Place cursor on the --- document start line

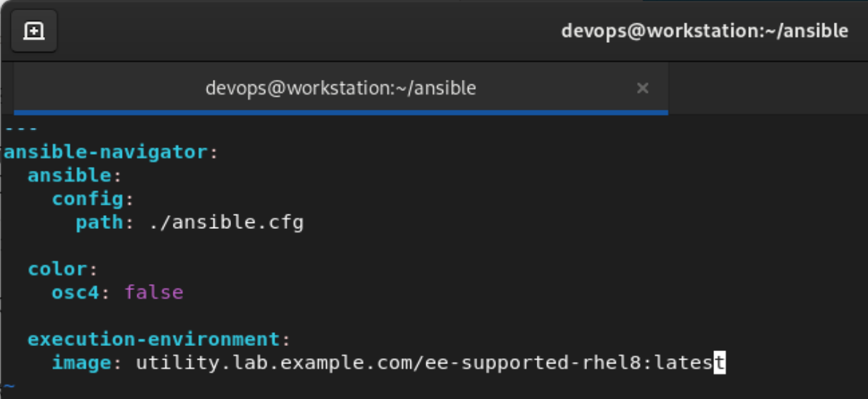(21, 129)
